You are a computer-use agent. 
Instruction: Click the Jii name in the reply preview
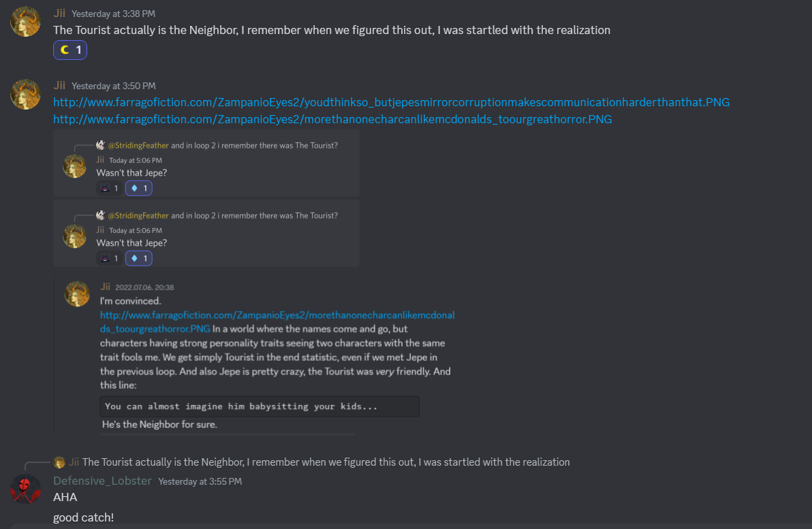pos(74,462)
